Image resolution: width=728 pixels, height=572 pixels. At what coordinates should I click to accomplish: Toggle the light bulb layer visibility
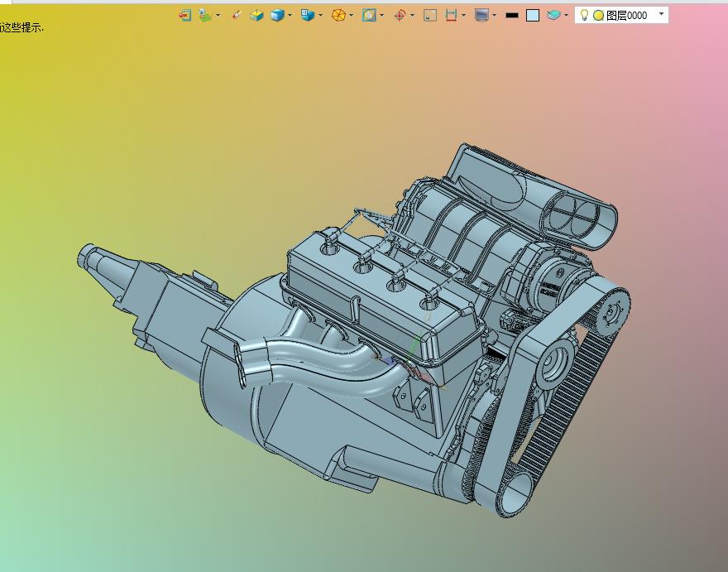tap(584, 15)
